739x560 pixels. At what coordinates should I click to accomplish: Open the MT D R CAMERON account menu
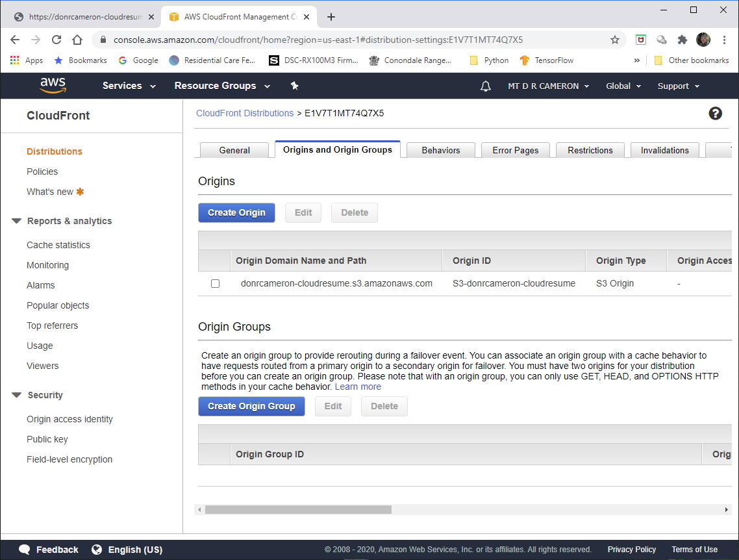549,86
